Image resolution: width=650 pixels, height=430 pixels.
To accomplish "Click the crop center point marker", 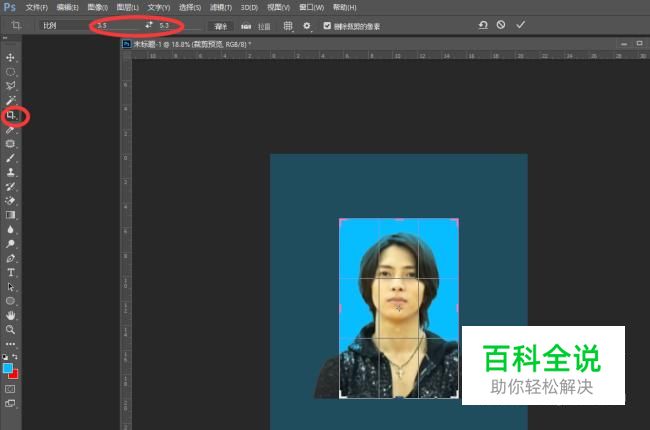I will 399,308.
